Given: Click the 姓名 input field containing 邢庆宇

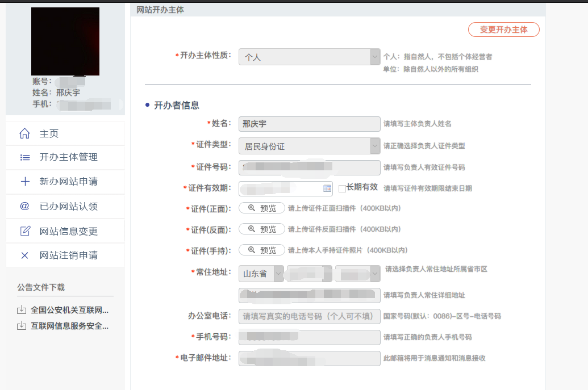Looking at the screenshot, I should 310,124.
